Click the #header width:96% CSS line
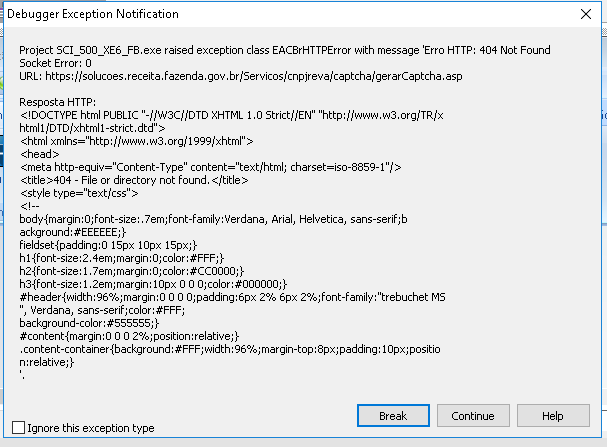607x447 pixels. [233, 297]
